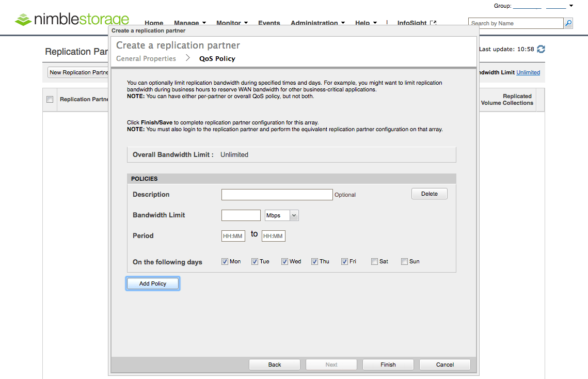Go to General Properties step
The image size is (588, 379).
(x=146, y=58)
